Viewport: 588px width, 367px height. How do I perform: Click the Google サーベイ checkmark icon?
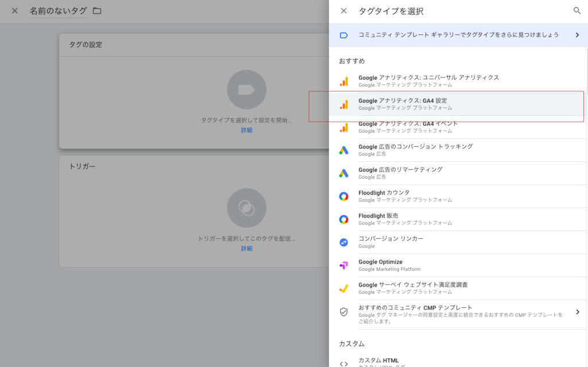coord(343,288)
